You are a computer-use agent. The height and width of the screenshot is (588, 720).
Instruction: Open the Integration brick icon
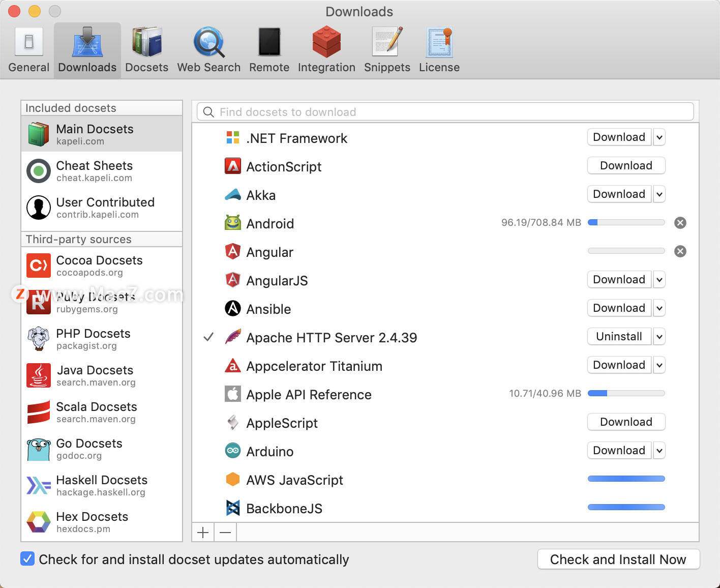pyautogui.click(x=326, y=42)
